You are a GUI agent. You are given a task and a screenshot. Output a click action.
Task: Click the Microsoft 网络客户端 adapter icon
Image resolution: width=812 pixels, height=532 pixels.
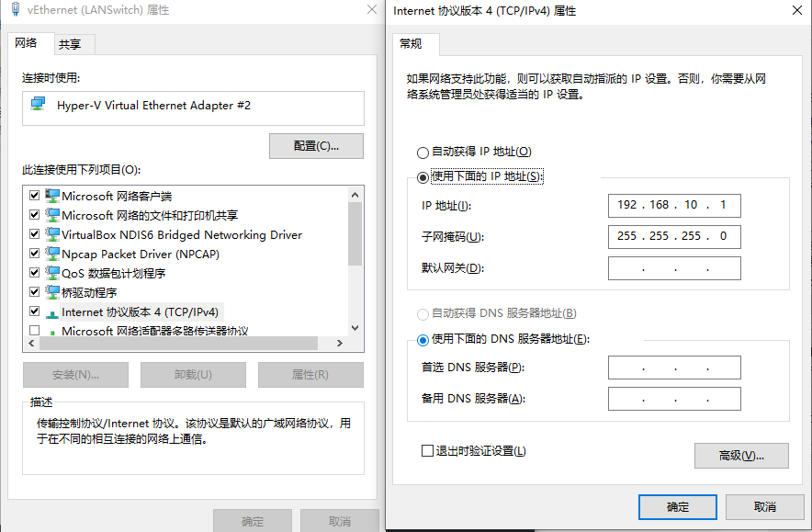point(53,195)
